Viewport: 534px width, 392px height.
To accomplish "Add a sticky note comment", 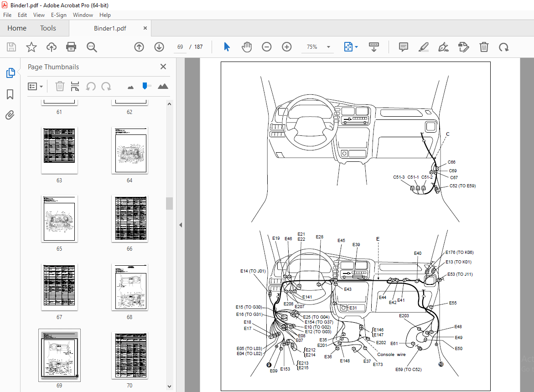I will [403, 47].
